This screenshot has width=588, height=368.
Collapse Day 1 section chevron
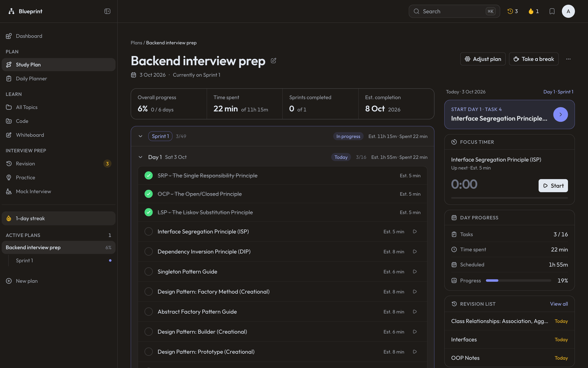point(140,157)
